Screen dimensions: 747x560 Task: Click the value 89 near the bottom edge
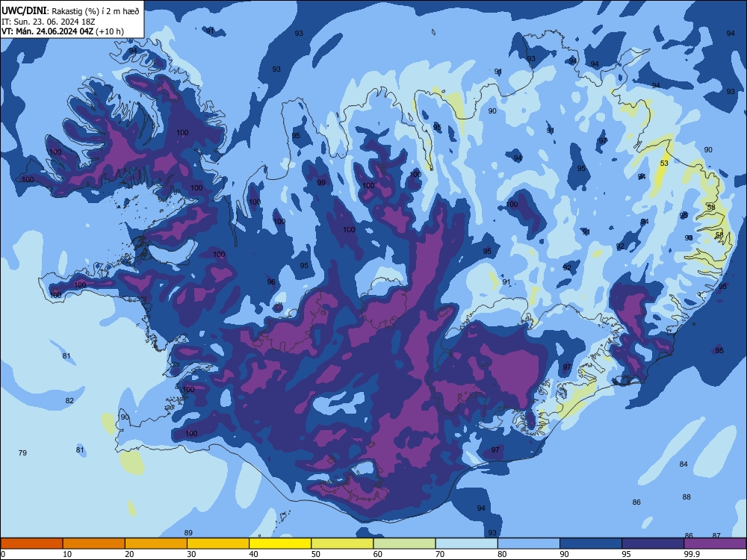(188, 533)
